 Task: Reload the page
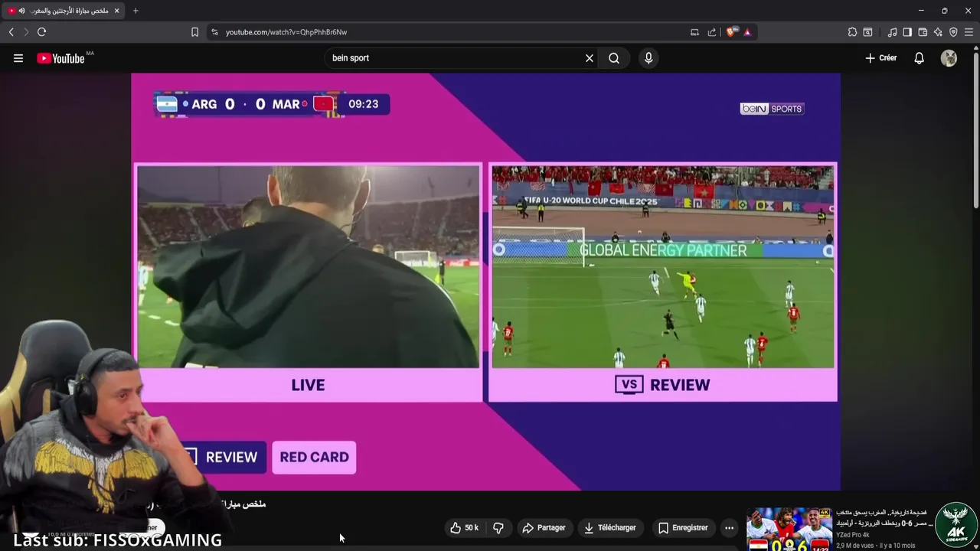tap(42, 32)
